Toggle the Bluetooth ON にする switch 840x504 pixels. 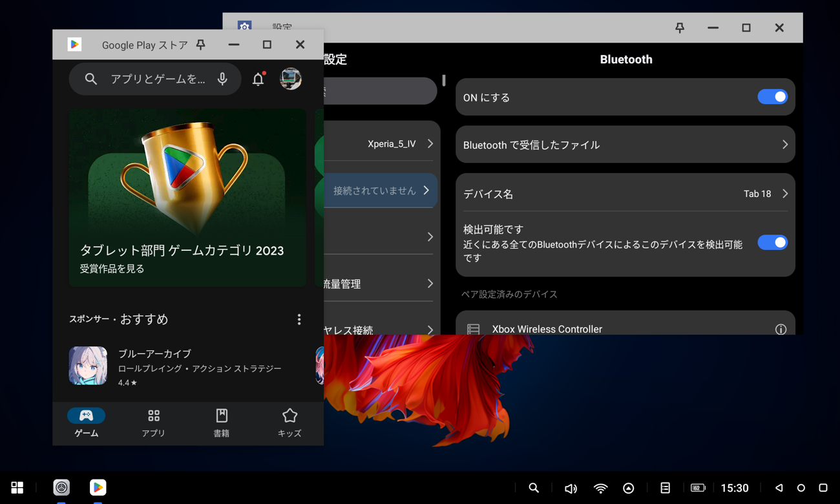pos(773,97)
